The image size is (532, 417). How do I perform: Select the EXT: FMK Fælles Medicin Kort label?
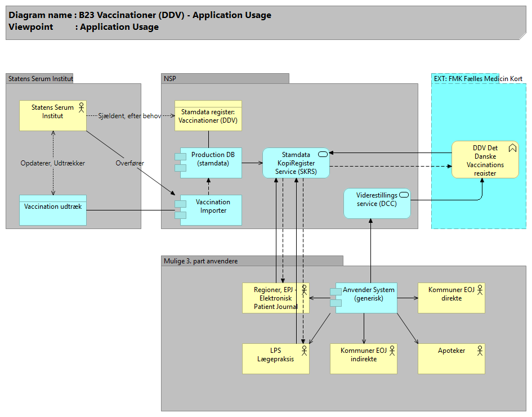tap(478, 78)
